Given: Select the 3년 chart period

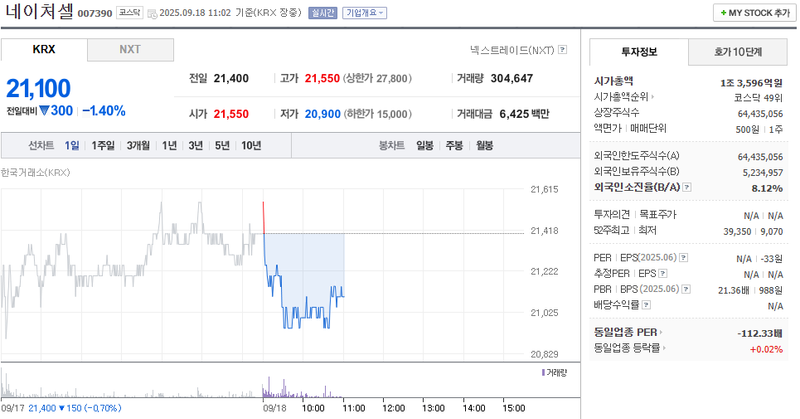Looking at the screenshot, I should click(196, 145).
